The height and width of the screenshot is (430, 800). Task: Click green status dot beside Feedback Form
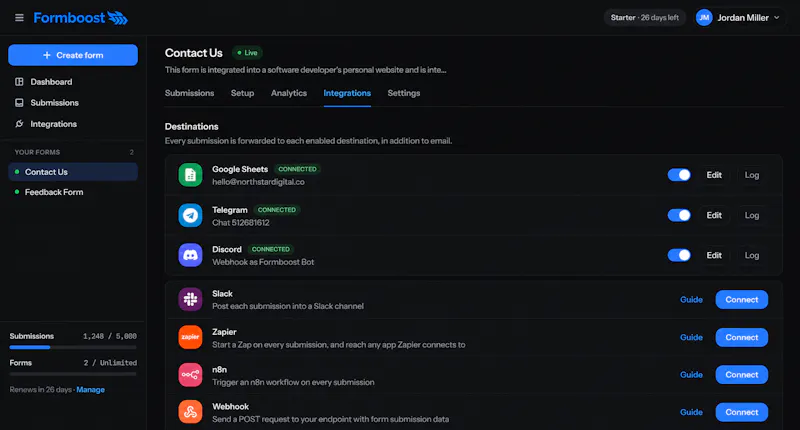coord(17,192)
